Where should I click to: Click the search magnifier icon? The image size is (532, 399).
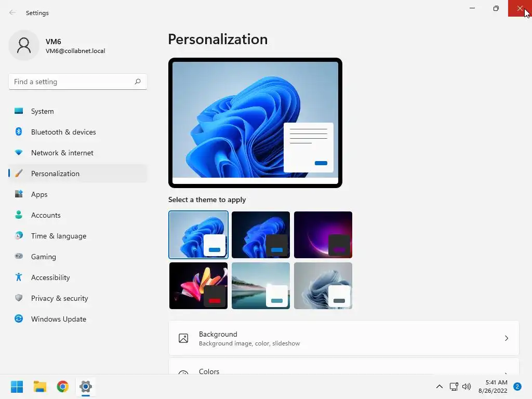tap(137, 82)
